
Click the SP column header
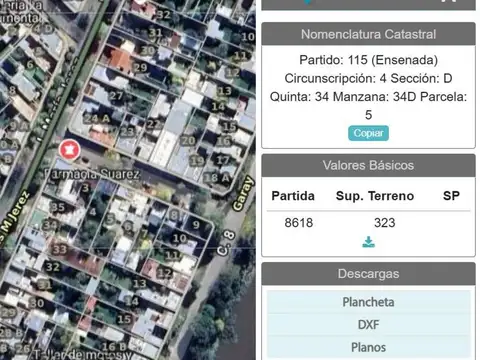(451, 196)
